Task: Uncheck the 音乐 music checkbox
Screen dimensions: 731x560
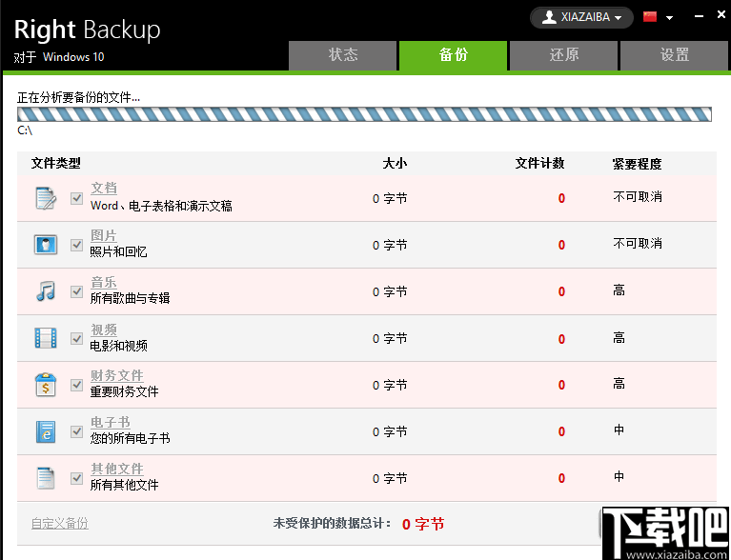Action: pyautogui.click(x=77, y=291)
